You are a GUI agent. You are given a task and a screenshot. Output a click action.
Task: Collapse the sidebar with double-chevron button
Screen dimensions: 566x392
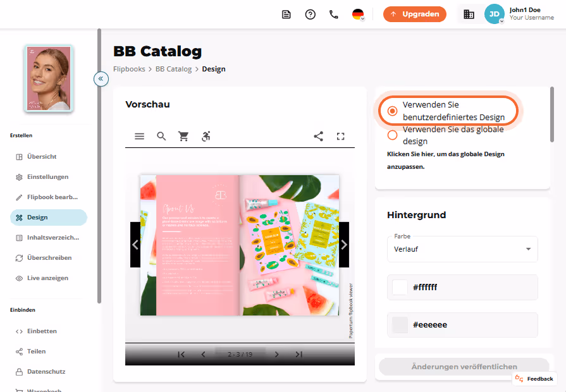[101, 78]
